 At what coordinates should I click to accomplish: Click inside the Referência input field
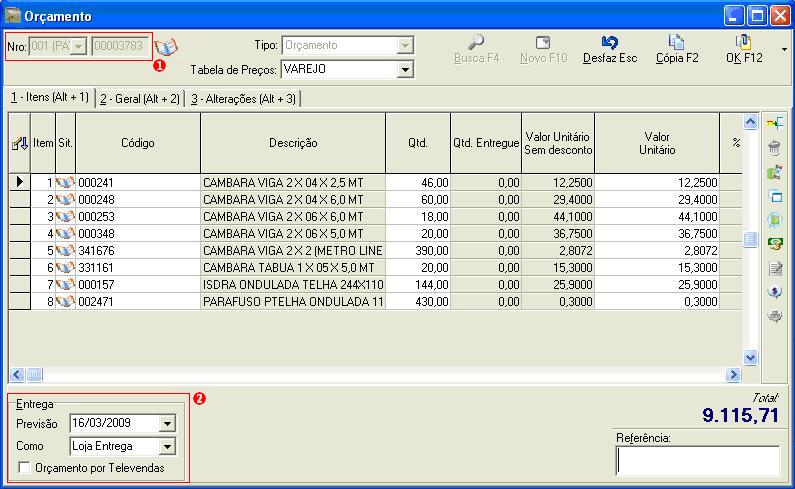pyautogui.click(x=698, y=460)
